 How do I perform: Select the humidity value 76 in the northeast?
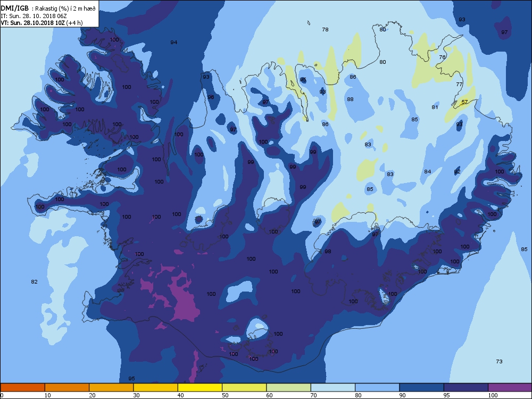(x=442, y=57)
